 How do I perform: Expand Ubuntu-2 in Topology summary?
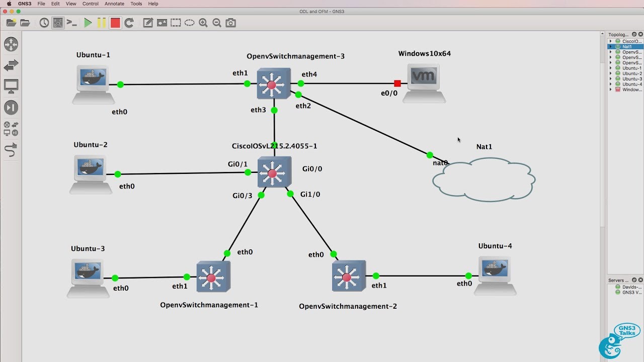coord(610,73)
